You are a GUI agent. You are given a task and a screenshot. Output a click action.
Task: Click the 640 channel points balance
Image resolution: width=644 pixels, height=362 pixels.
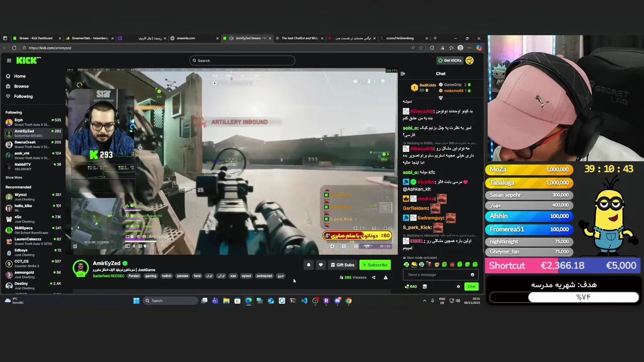pos(411,287)
